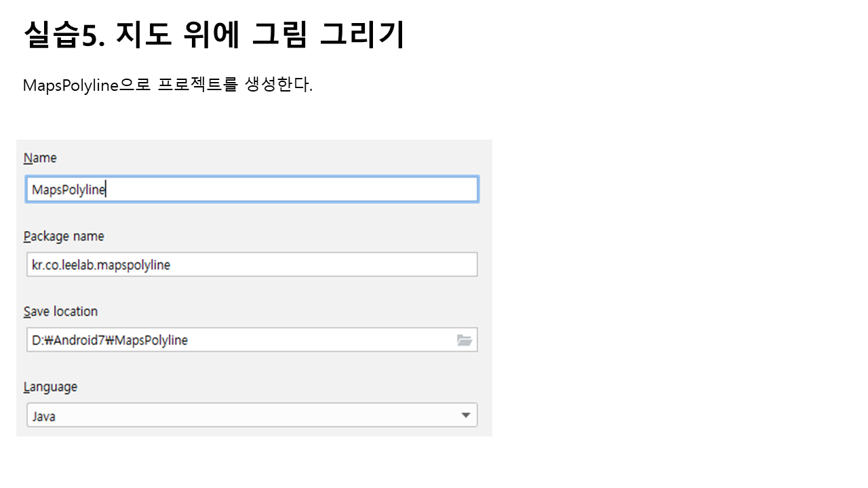This screenshot has width=868, height=488.
Task: Click the word 실습5 in the heading
Action: pyautogui.click(x=64, y=35)
